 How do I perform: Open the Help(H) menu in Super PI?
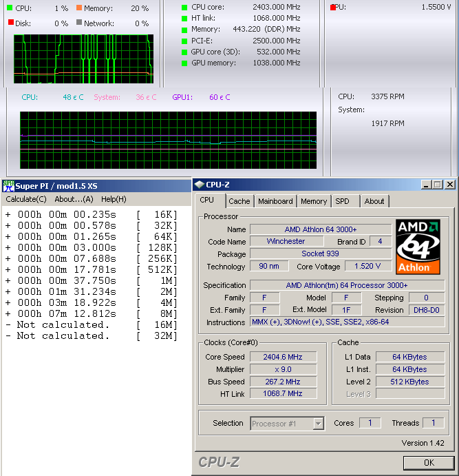[x=114, y=199]
